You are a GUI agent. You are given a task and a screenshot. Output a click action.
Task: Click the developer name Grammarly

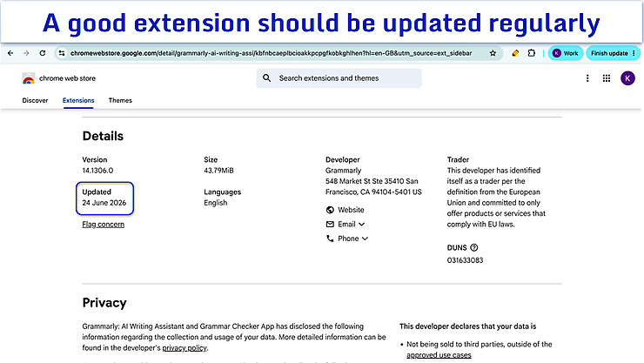click(344, 171)
